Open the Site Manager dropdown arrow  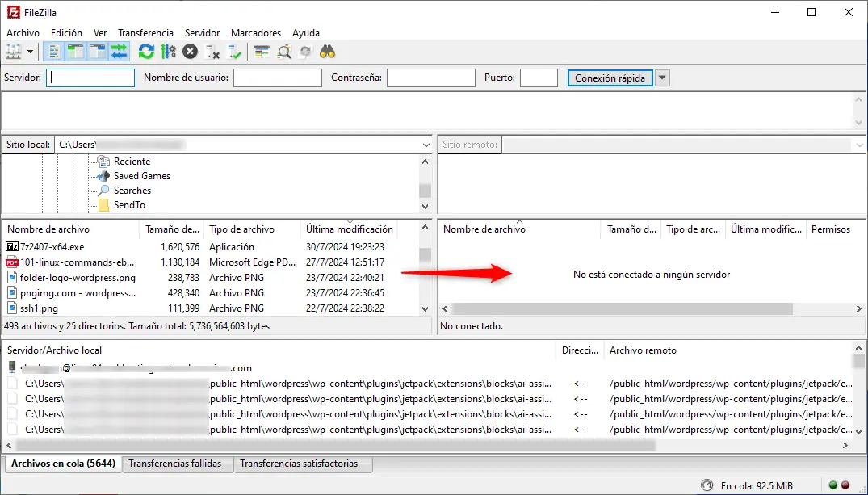coord(30,52)
